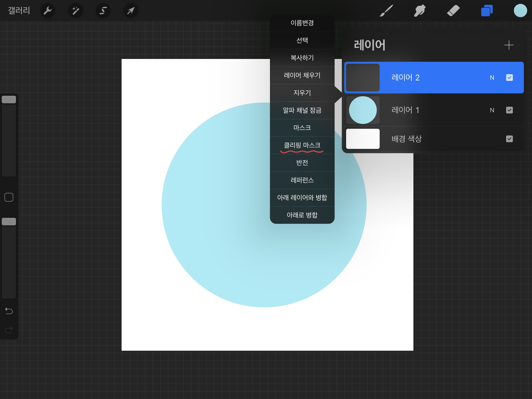
Task: Select the Transform arrow tool
Action: click(131, 11)
